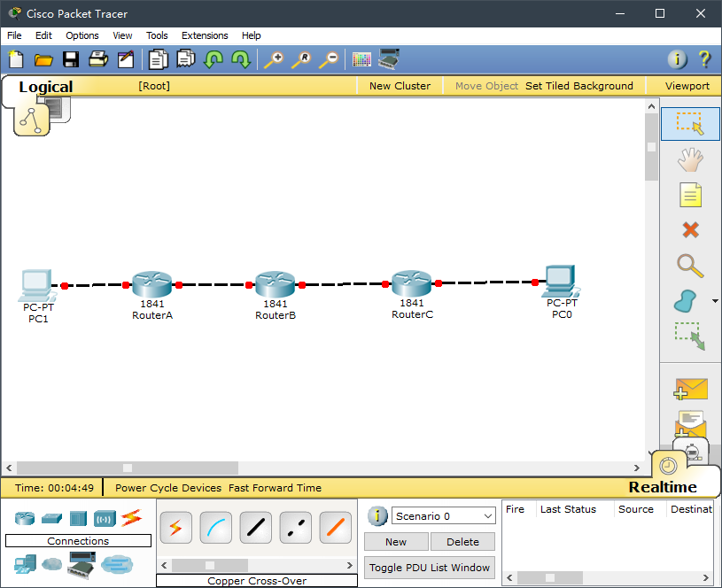The height and width of the screenshot is (588, 722).
Task: Pick the orange Fiber cable connection
Action: click(x=335, y=527)
